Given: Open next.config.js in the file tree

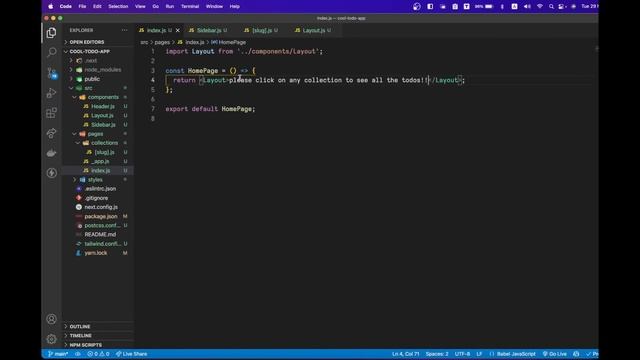Looking at the screenshot, I should point(98,207).
